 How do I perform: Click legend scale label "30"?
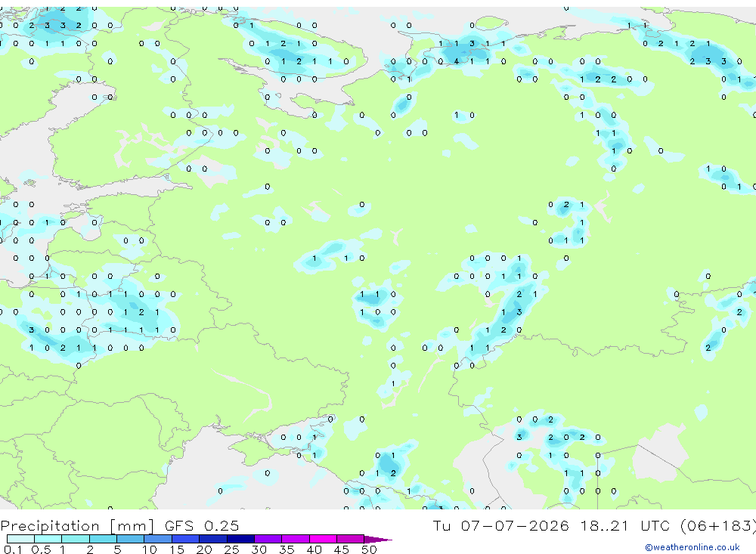click(x=259, y=549)
